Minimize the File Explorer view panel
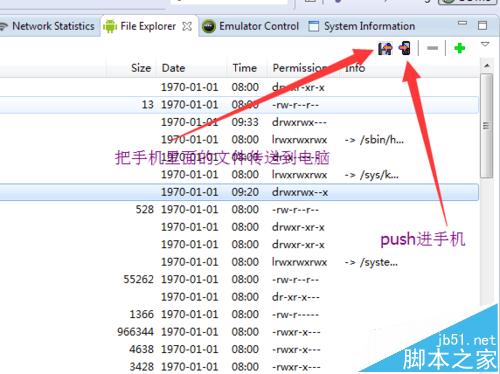Viewport: 500px width, 374px height. [x=462, y=23]
